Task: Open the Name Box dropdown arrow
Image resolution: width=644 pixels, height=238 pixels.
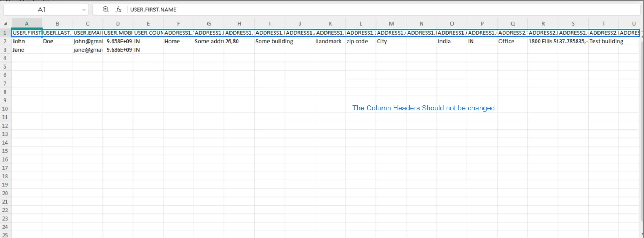Action: [84, 10]
